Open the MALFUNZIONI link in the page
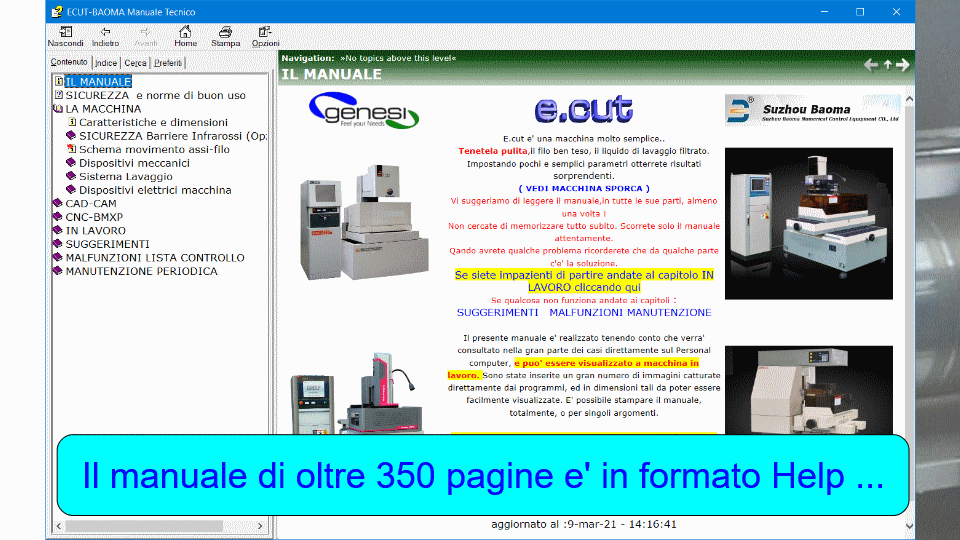 coord(586,312)
